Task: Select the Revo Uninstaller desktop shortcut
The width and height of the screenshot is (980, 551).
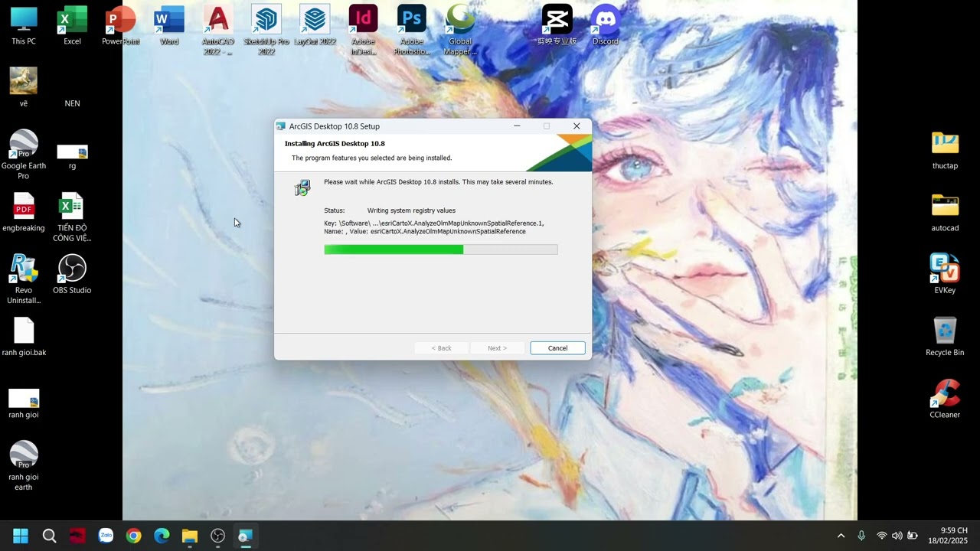Action: [x=24, y=279]
